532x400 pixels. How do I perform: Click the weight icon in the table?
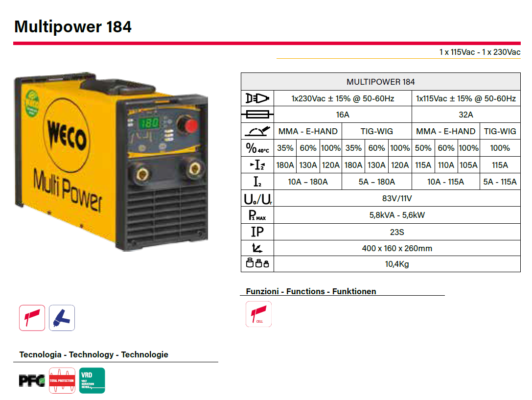point(257,264)
